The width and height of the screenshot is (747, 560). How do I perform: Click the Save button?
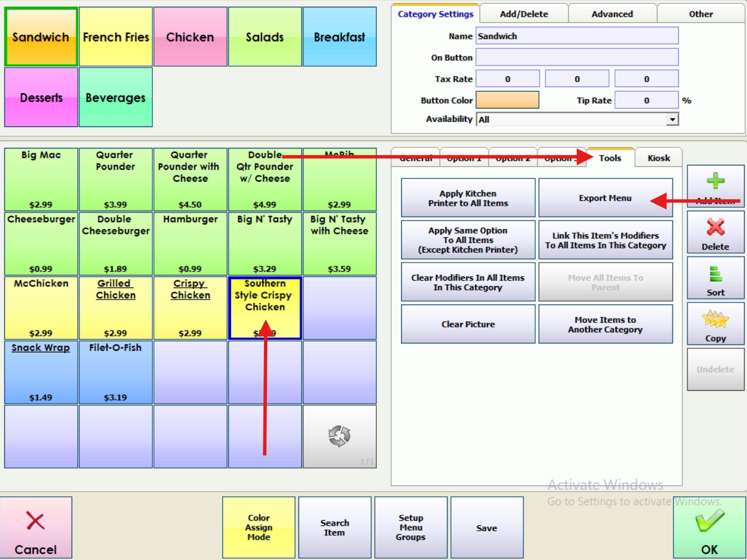point(486,527)
